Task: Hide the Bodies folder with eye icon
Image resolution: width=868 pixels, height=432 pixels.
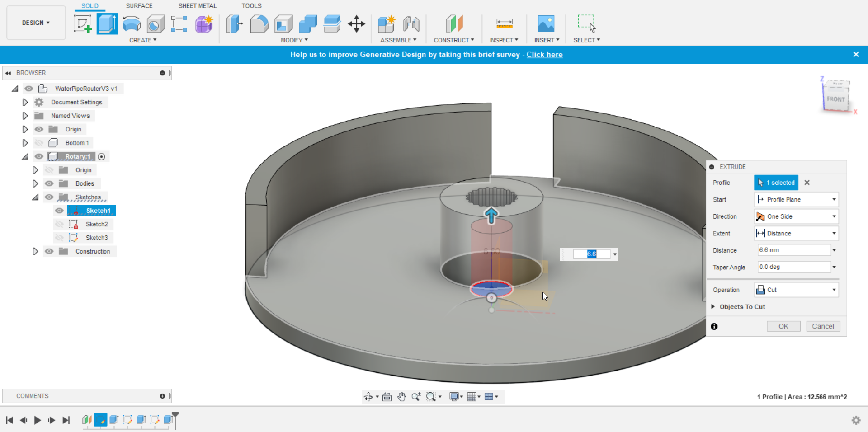Action: coord(49,183)
